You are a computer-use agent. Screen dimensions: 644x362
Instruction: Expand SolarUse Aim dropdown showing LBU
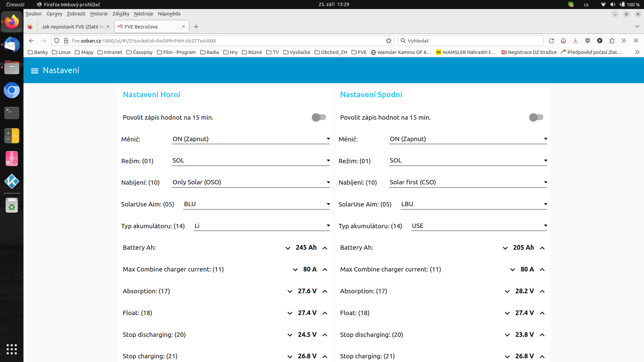(474, 204)
